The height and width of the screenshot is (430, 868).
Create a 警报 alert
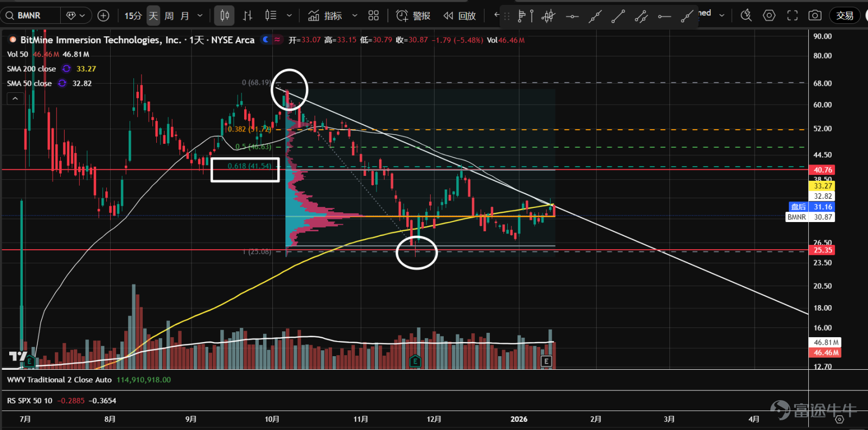413,16
